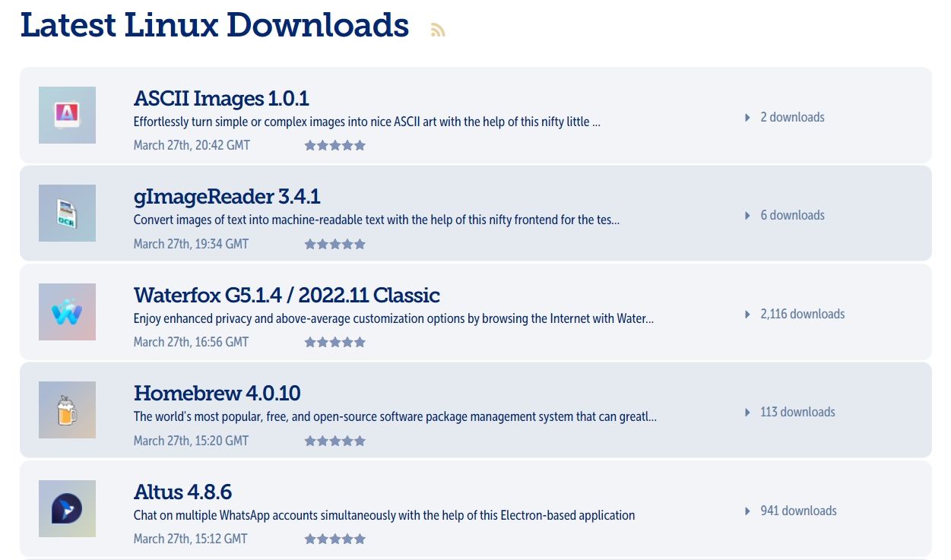Click the arrow next to 941 downloads
The width and height of the screenshot is (951, 560).
(747, 511)
